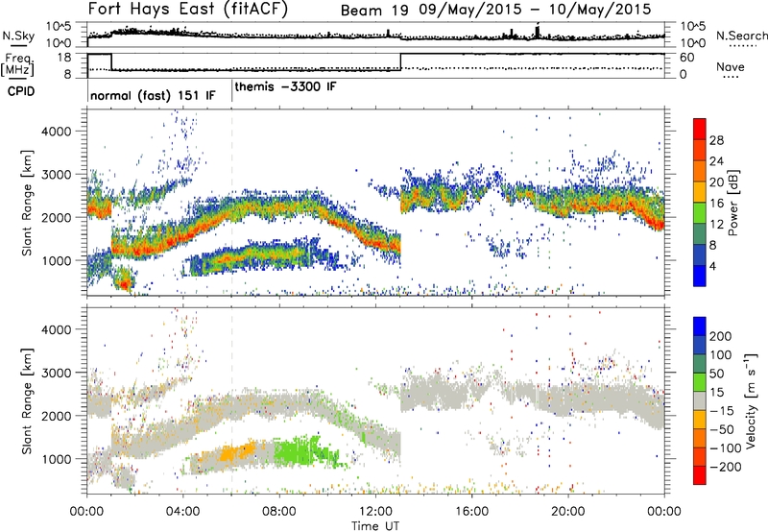Click the -15 label on Velocity colorbar
This screenshot has width=768, height=532.
pyautogui.click(x=722, y=410)
